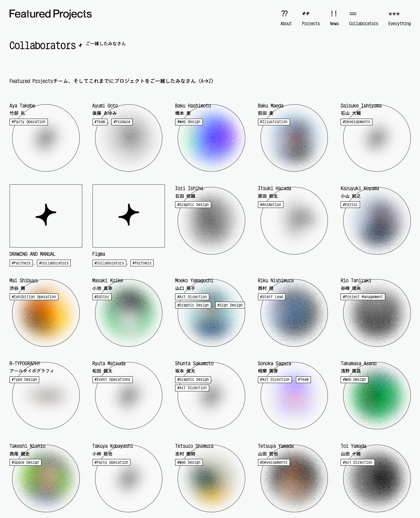Click the Projects sparkle stars icon

pyautogui.click(x=306, y=13)
